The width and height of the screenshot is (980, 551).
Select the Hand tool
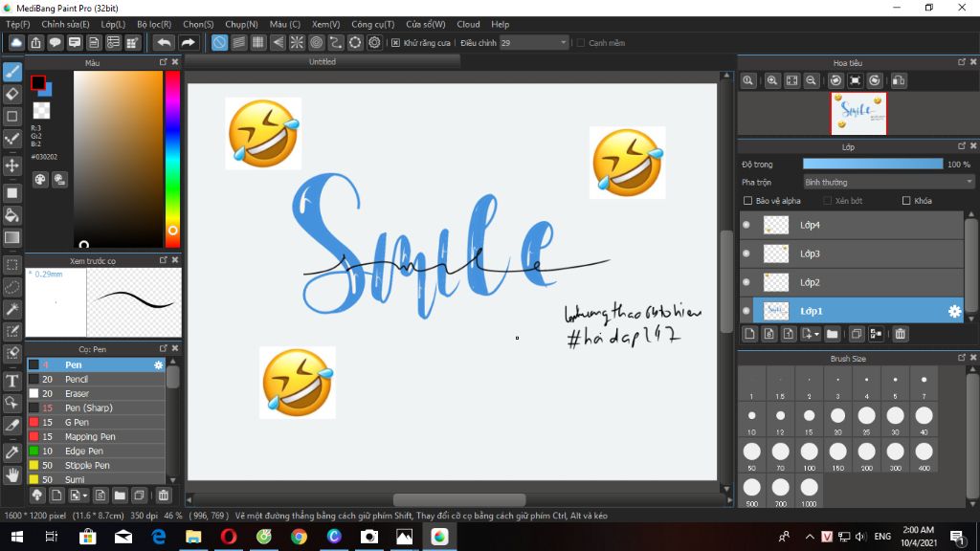[12, 475]
